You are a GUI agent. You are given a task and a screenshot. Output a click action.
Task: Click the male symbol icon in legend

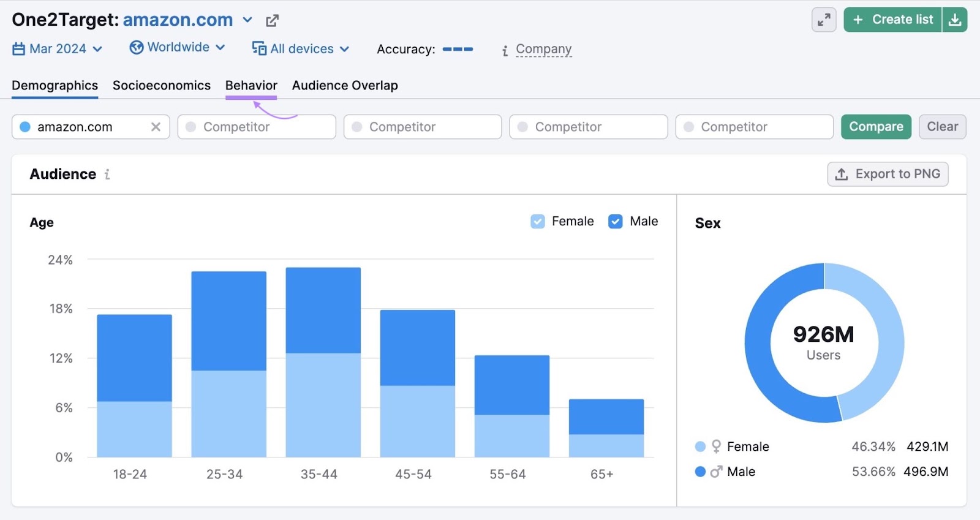click(x=716, y=472)
